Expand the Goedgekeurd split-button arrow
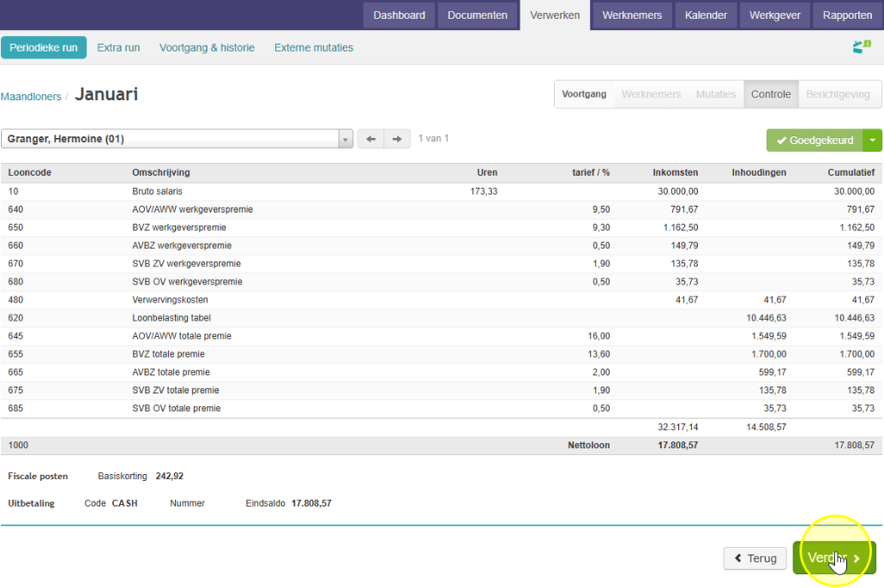 tap(872, 141)
